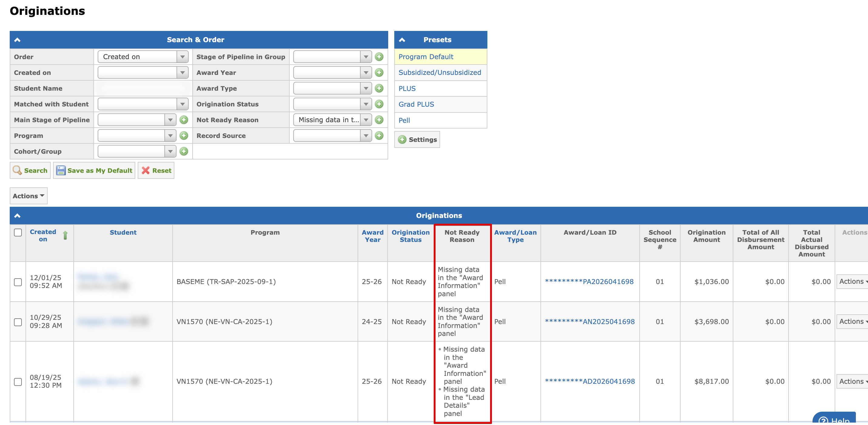Select the Subsidized/Unsubsidized preset

(x=439, y=72)
